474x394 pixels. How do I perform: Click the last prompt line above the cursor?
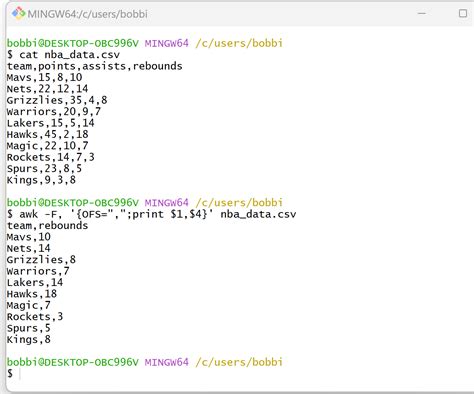[145, 362]
